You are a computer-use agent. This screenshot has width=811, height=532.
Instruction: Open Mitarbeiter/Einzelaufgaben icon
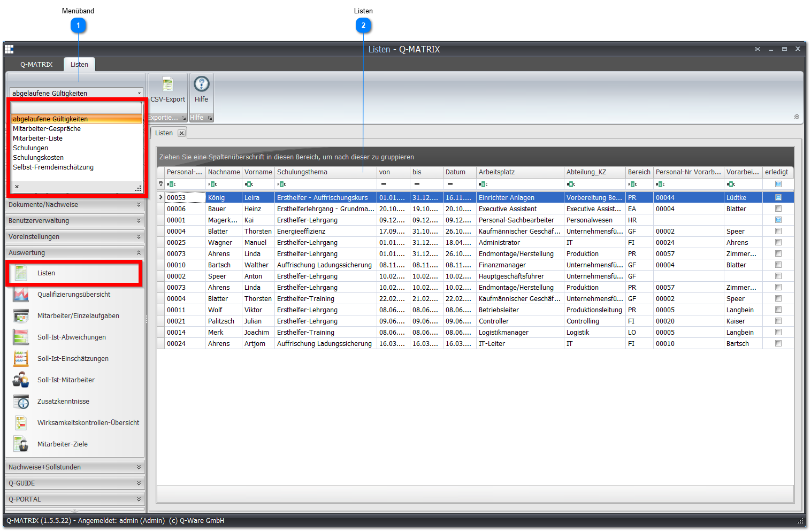(21, 316)
